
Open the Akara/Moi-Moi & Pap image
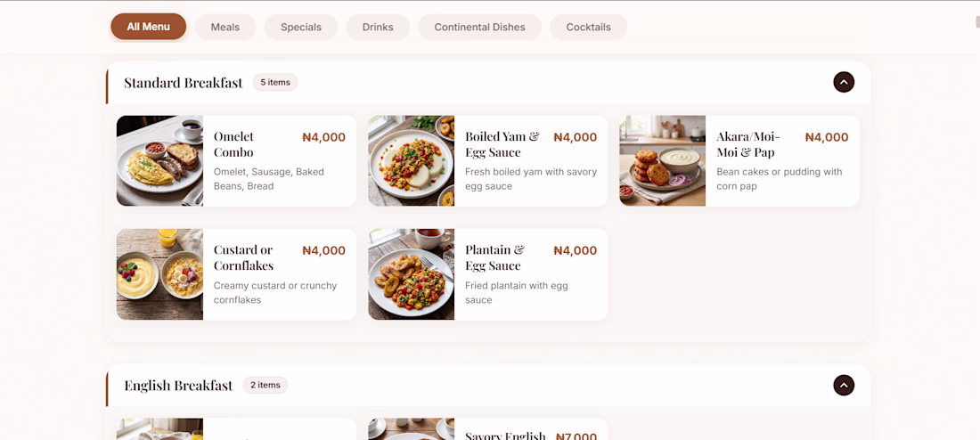[662, 161]
